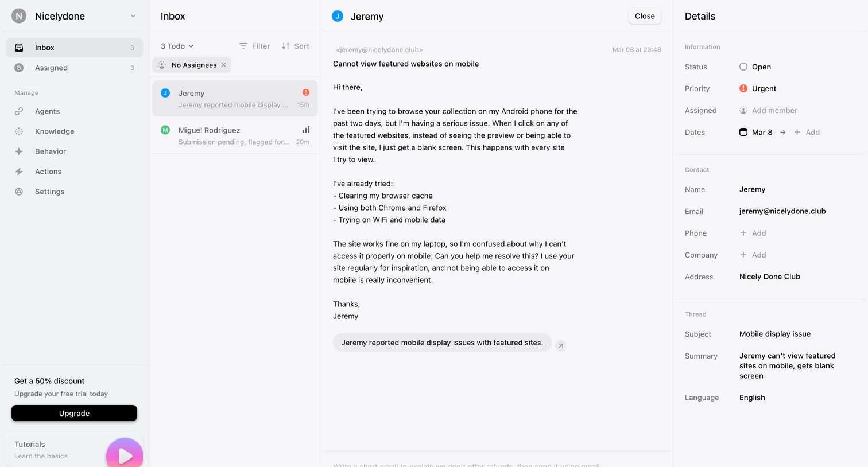
Task: Click the reply input field at the bottom
Action: (497, 464)
